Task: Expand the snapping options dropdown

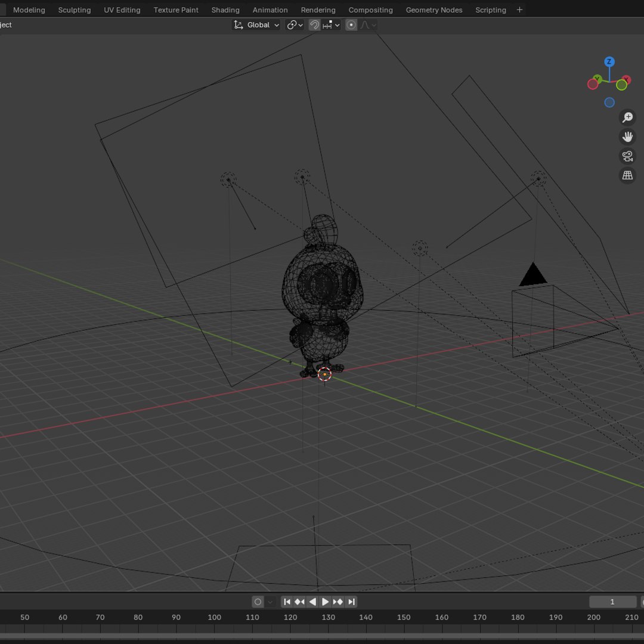Action: (331, 25)
